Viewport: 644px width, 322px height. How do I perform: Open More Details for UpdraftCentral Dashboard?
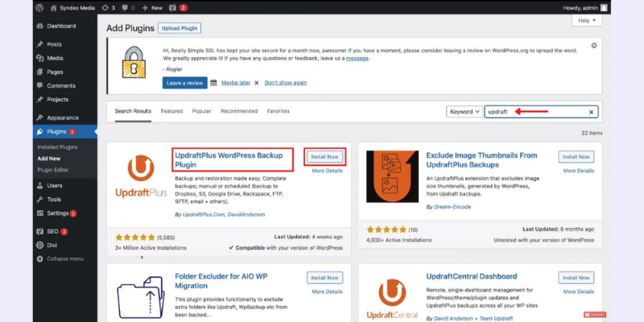click(578, 291)
